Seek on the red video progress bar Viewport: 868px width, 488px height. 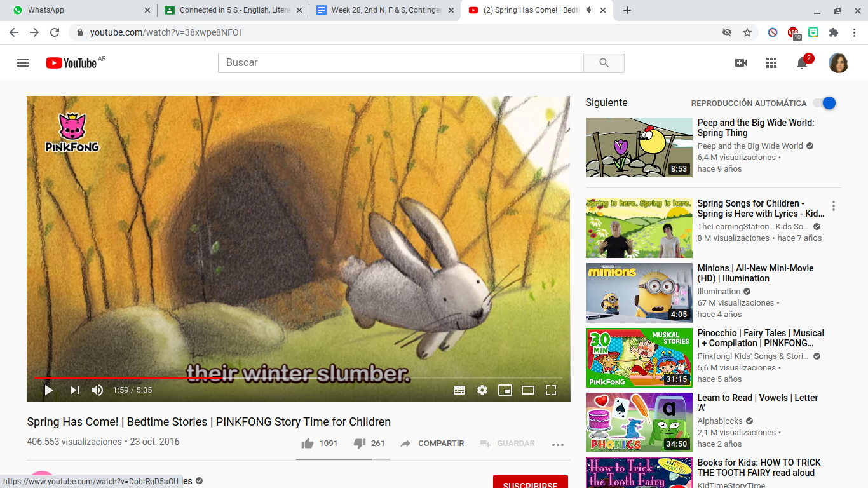point(298,377)
